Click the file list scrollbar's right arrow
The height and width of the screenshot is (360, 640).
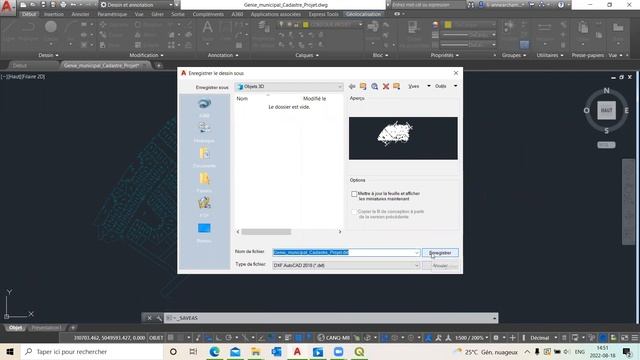340,232
